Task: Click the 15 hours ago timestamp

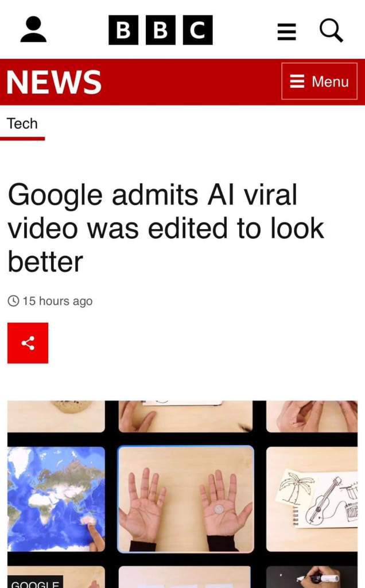Action: point(57,301)
